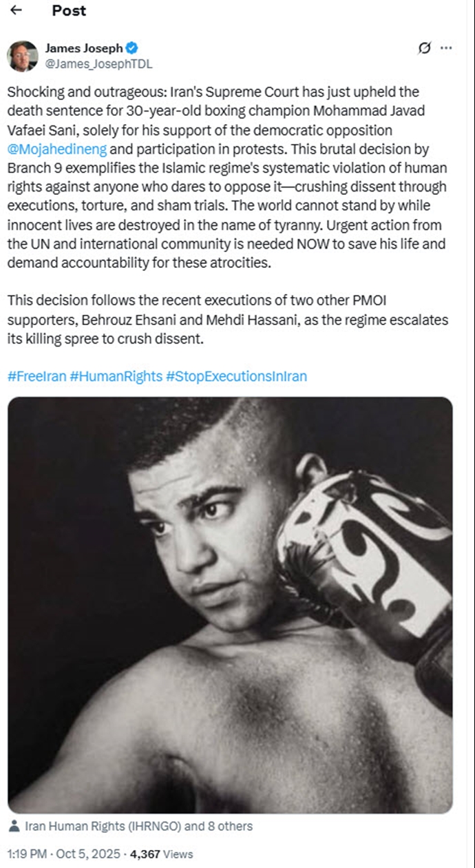The height and width of the screenshot is (868, 475).
Task: Open the James Joseph display name
Action: pos(83,48)
